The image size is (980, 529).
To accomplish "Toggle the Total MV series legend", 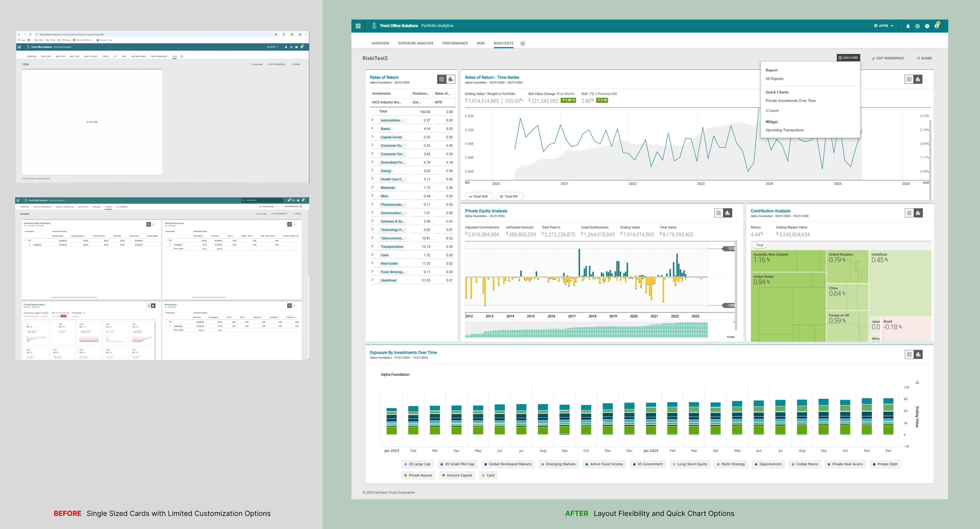I will 509,196.
